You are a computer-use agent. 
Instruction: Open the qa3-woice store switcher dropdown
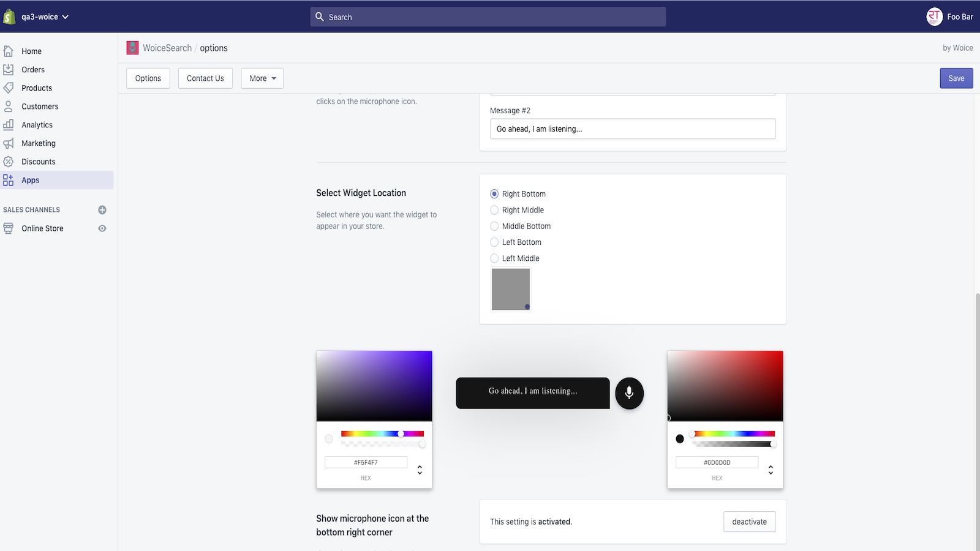click(45, 17)
